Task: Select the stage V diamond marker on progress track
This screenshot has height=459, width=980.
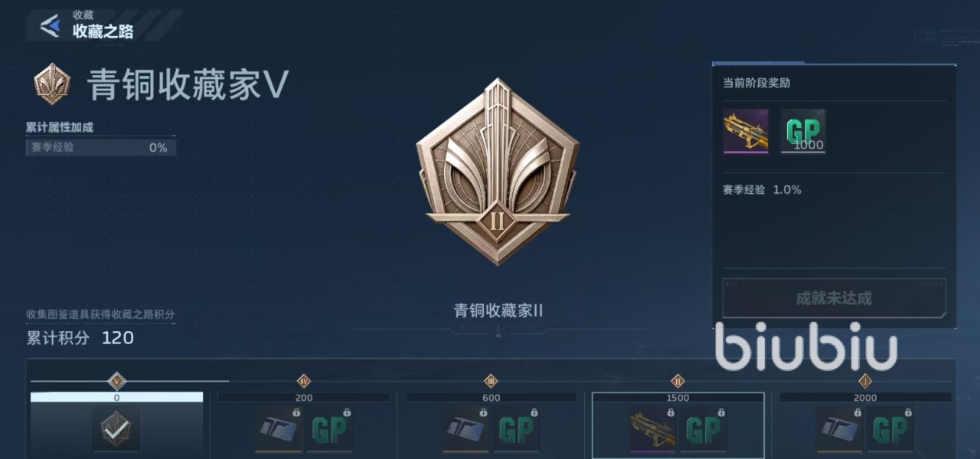Action: click(x=116, y=380)
